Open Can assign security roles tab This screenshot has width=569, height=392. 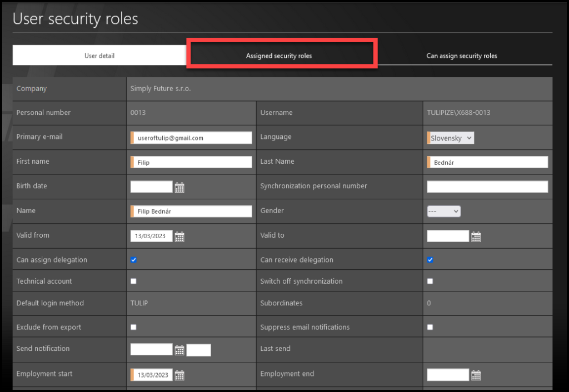(461, 56)
